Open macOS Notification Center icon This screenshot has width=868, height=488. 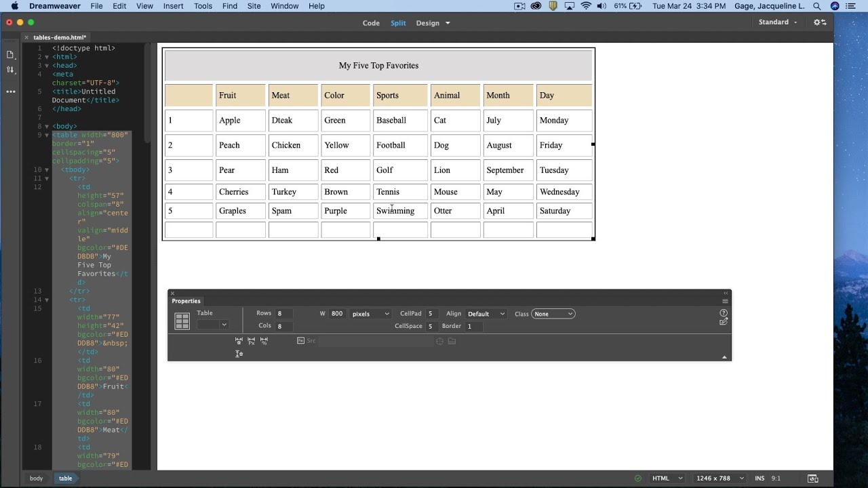pyautogui.click(x=851, y=6)
